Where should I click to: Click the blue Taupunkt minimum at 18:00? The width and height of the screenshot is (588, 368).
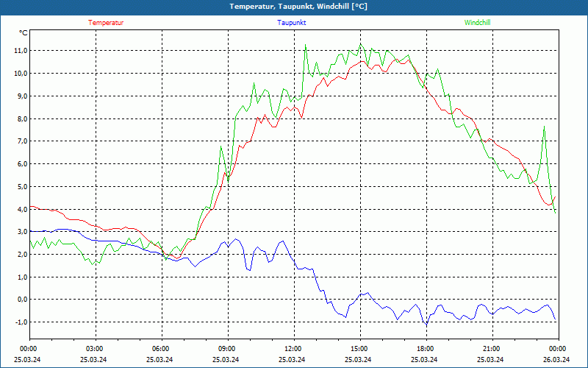click(426, 325)
